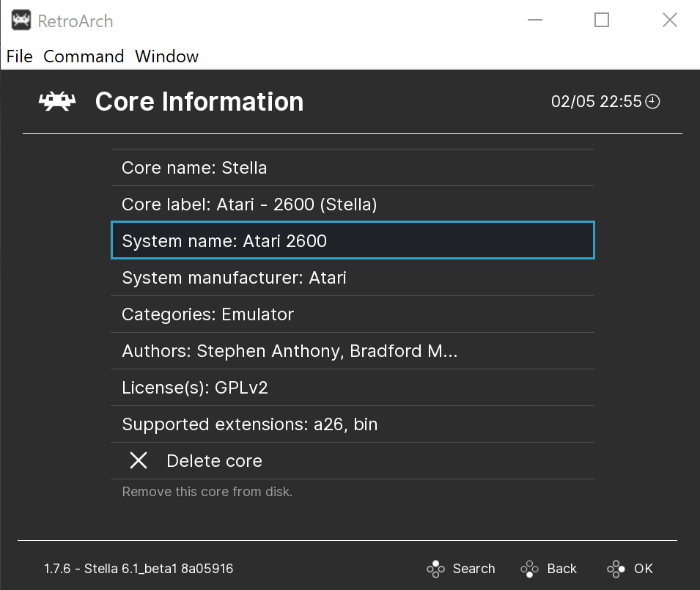Click the 'Core Information' heading
Screen dimensions: 700x590
coord(199,102)
